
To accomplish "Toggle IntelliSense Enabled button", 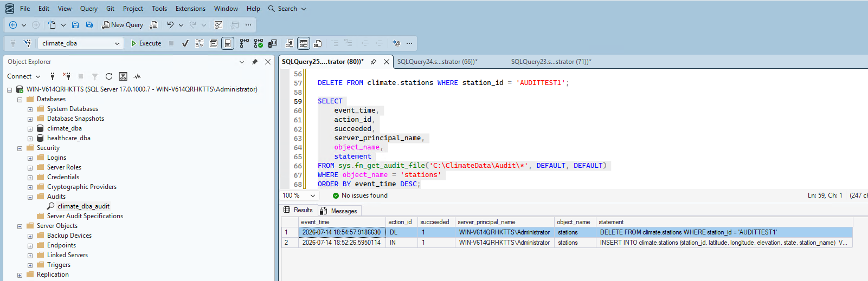I will 228,43.
